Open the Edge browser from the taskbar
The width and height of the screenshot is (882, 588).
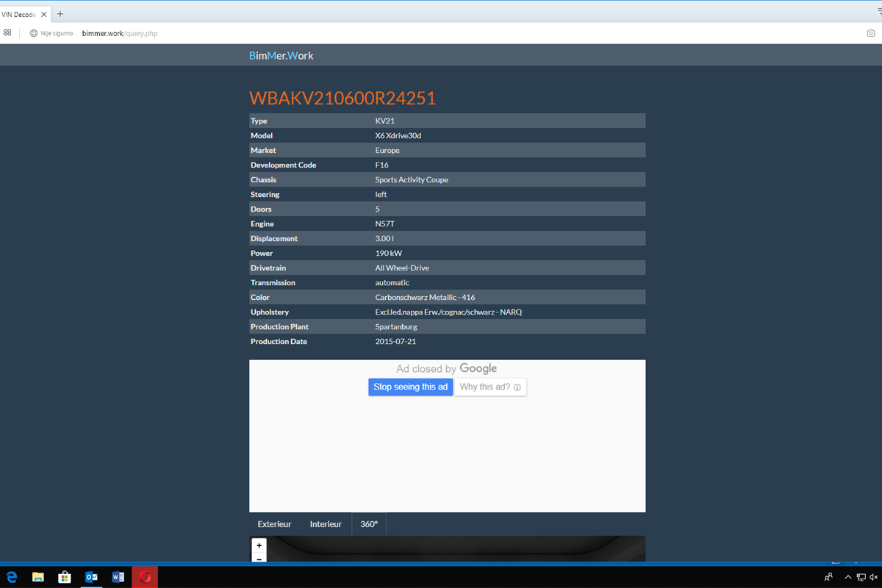coord(12,578)
